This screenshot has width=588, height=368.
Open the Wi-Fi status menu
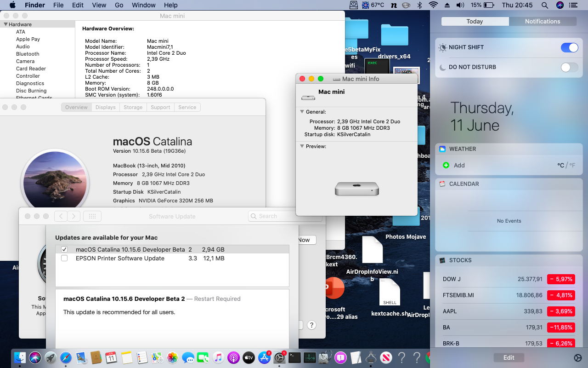(433, 5)
